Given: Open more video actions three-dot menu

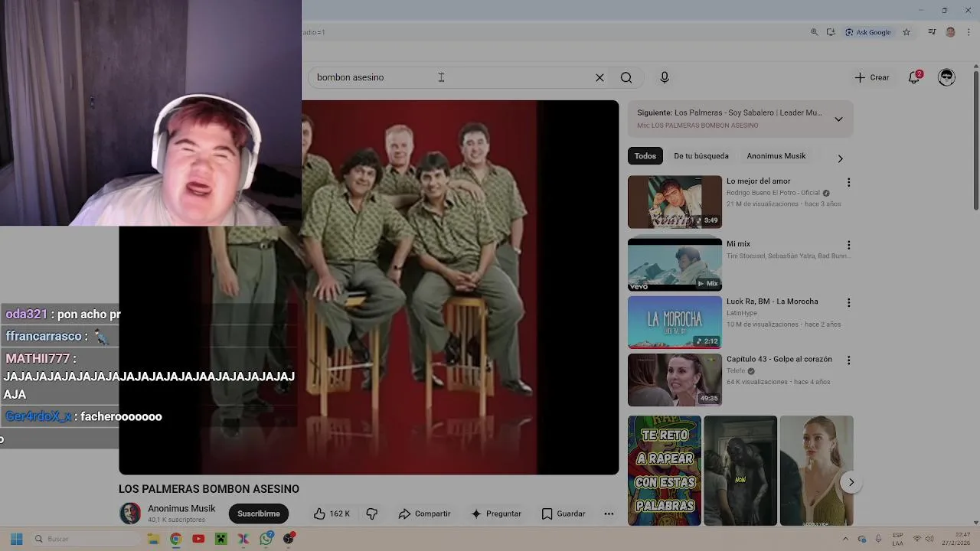Looking at the screenshot, I should click(609, 514).
